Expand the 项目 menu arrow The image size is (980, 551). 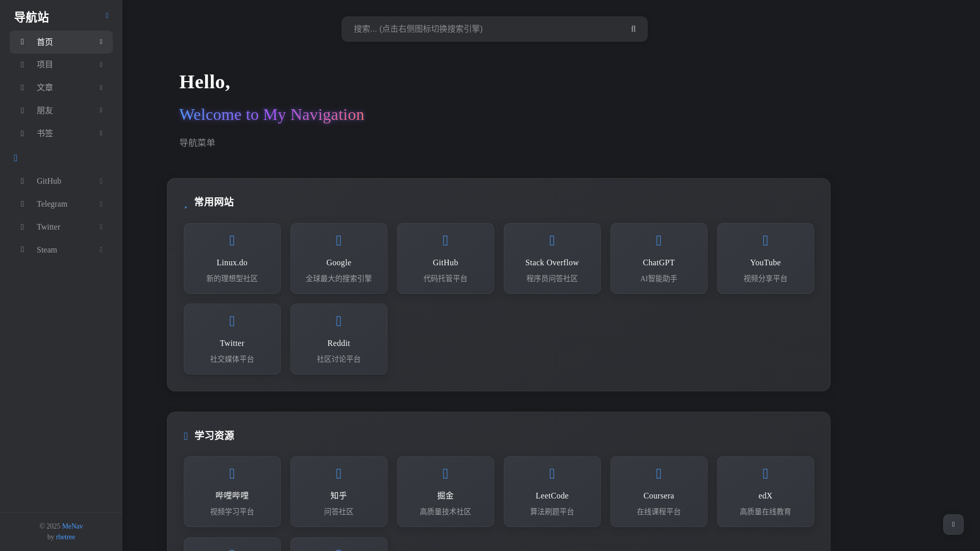click(x=101, y=65)
